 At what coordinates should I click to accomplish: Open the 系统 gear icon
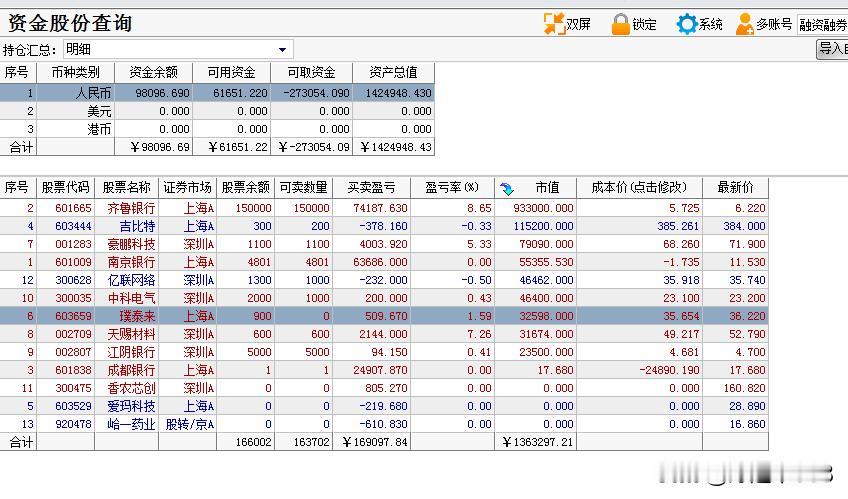[687, 24]
